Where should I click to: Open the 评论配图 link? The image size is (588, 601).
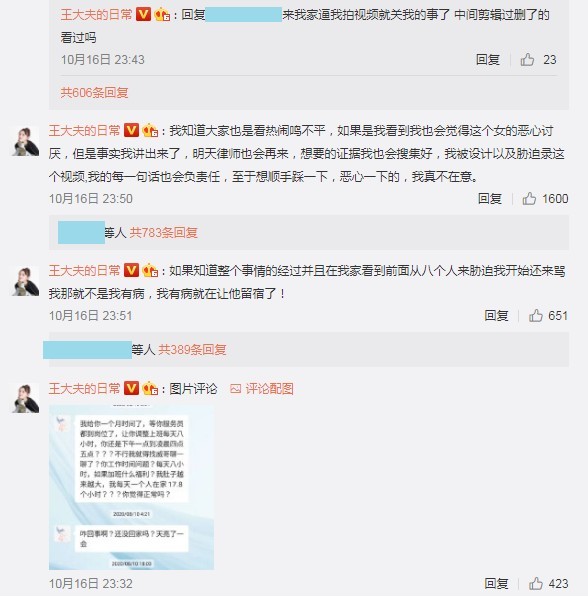click(269, 389)
